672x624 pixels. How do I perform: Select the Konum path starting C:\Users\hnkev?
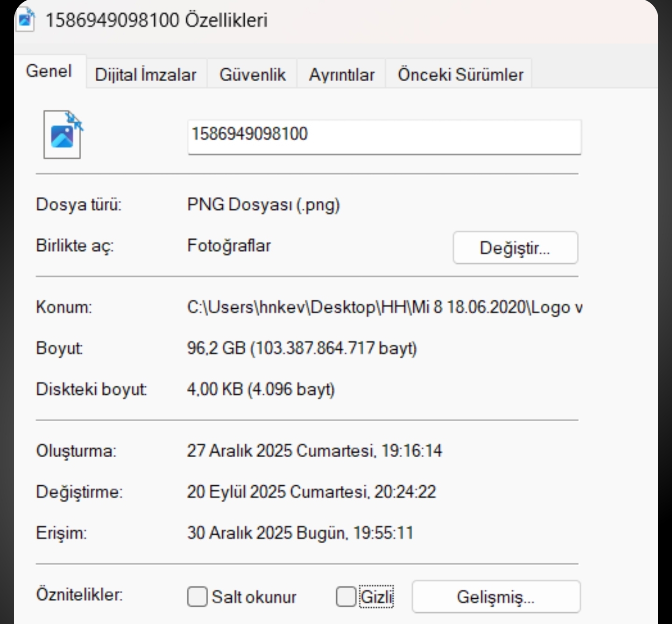385,307
